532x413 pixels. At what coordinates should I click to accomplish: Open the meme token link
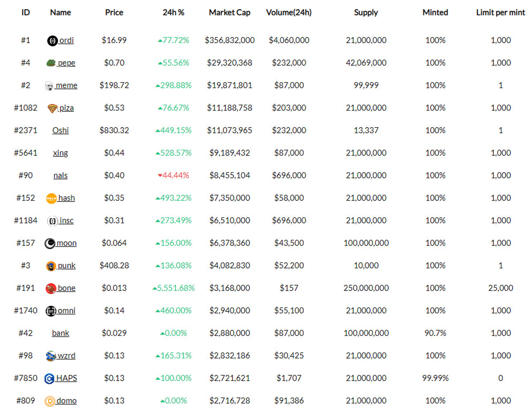click(66, 85)
